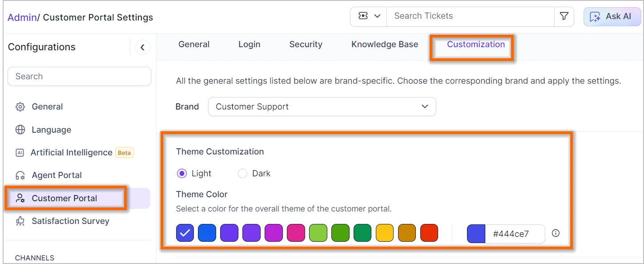The height and width of the screenshot is (264, 644).
Task: Open the Security tab
Action: coord(306,45)
